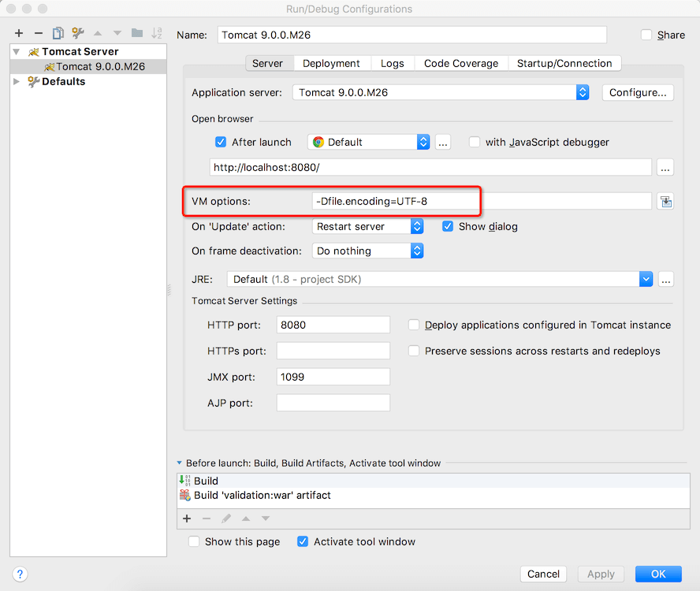The width and height of the screenshot is (700, 591).
Task: Click the OK button
Action: [x=658, y=574]
